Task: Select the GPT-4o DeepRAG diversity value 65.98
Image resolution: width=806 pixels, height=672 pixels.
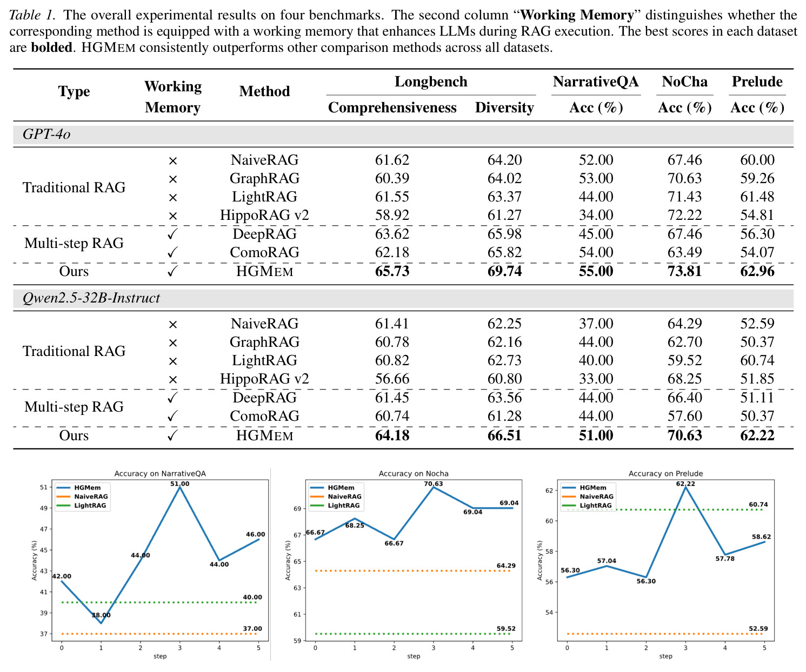Action: (x=504, y=234)
